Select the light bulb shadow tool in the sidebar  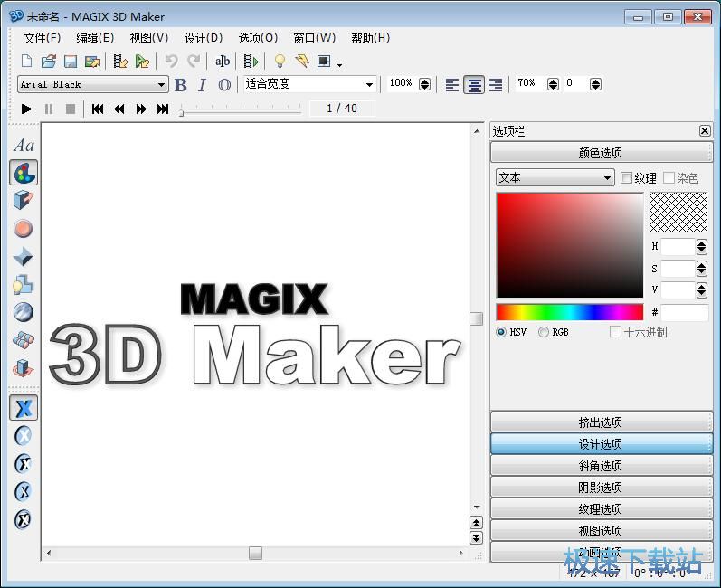click(x=23, y=284)
